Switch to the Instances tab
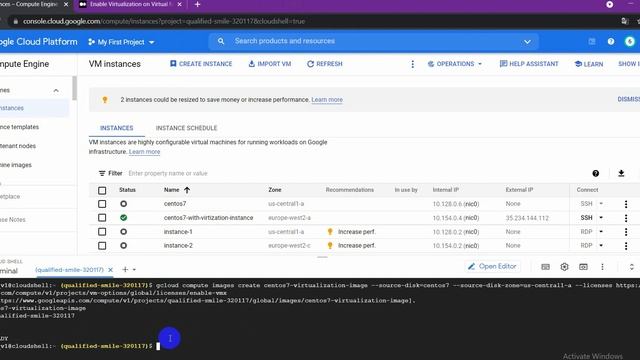Image resolution: width=640 pixels, height=360 pixels. [x=117, y=128]
